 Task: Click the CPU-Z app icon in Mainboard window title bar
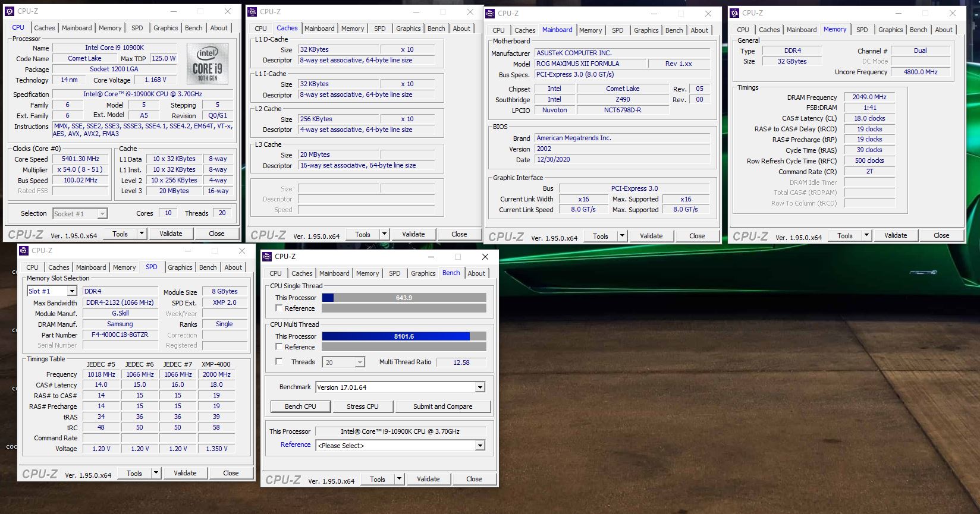click(490, 13)
